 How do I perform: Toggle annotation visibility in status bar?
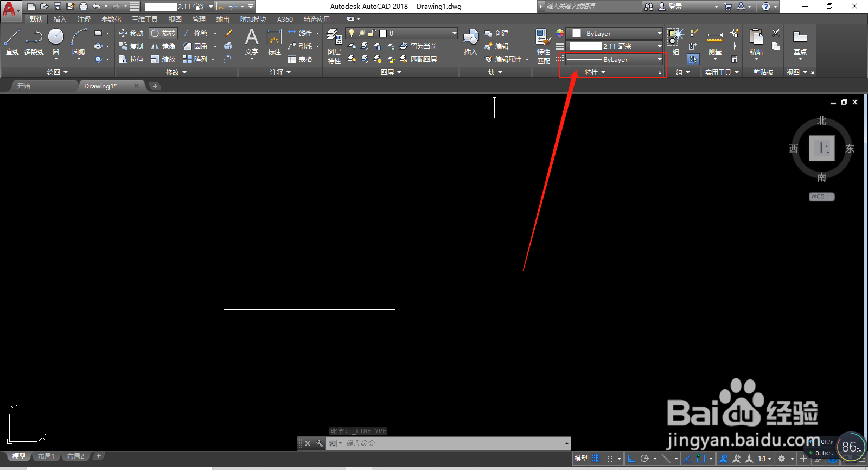[x=723, y=459]
